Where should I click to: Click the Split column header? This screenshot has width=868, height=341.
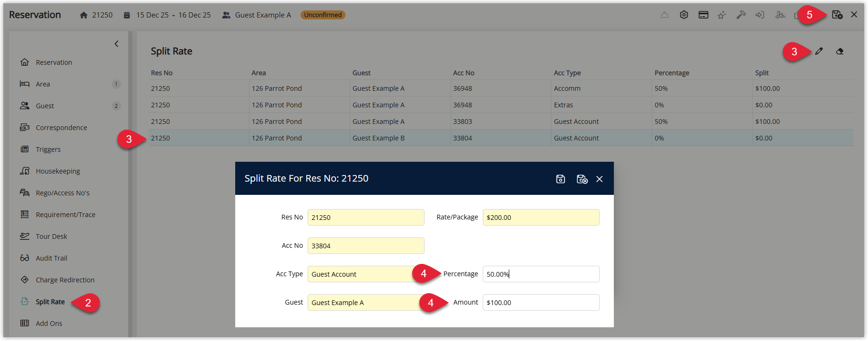(x=762, y=73)
